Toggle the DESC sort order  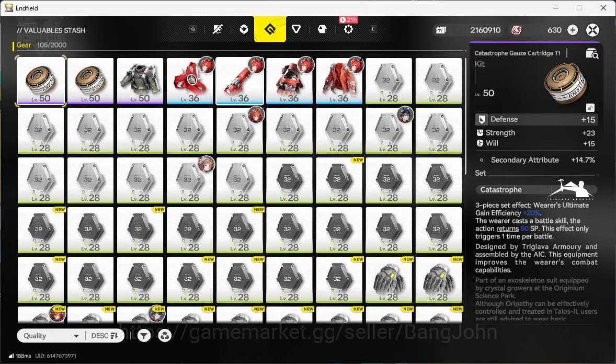click(x=105, y=336)
